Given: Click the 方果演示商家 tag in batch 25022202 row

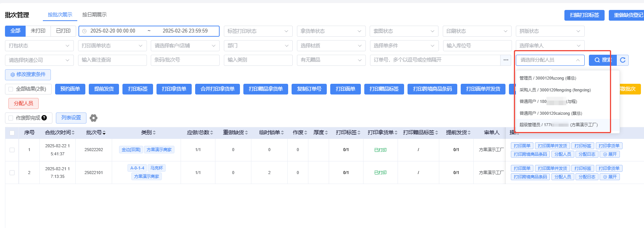Looking at the screenshot, I should coord(159,150).
